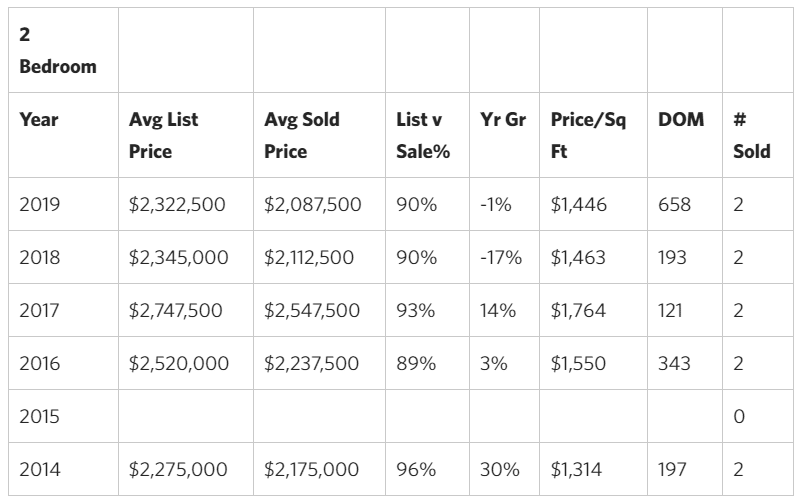805x504 pixels.
Task: Select the 'Year' column header
Action: (39, 120)
